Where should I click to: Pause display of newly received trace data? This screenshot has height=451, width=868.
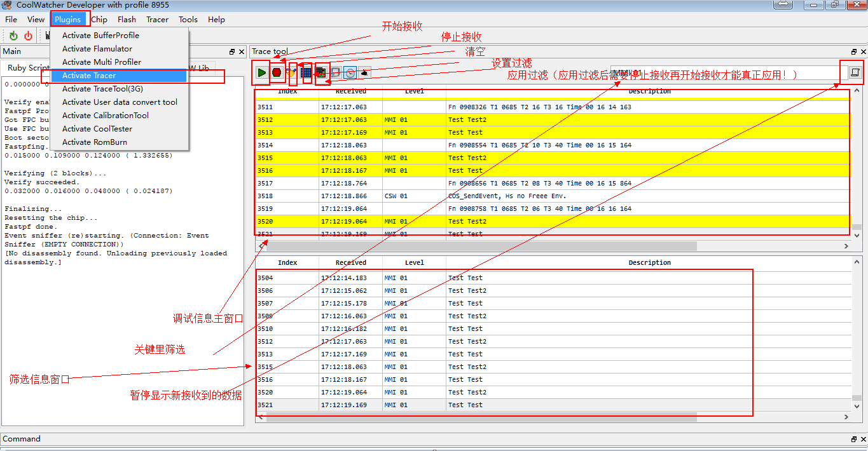coord(855,72)
